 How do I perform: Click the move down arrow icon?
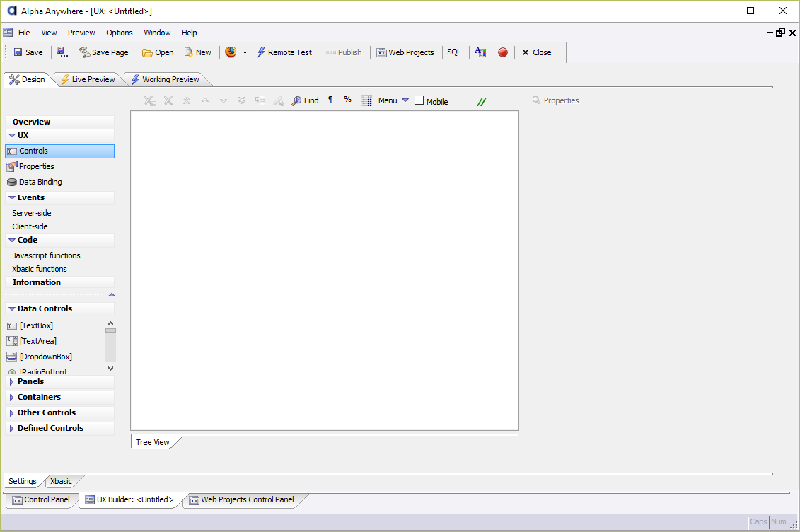click(x=224, y=101)
